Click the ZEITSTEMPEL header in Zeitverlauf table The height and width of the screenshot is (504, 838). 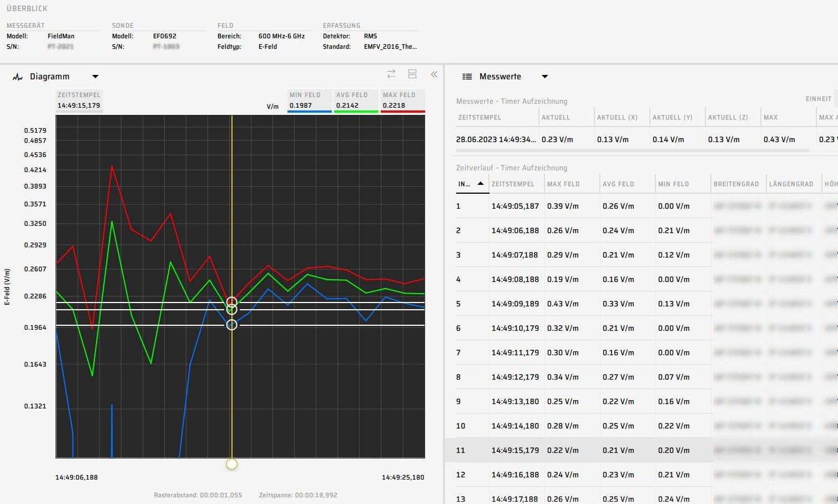pyautogui.click(x=513, y=184)
